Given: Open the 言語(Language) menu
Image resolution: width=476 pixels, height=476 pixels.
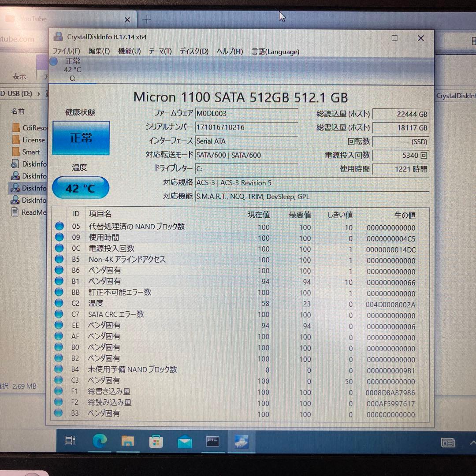Looking at the screenshot, I should [275, 52].
